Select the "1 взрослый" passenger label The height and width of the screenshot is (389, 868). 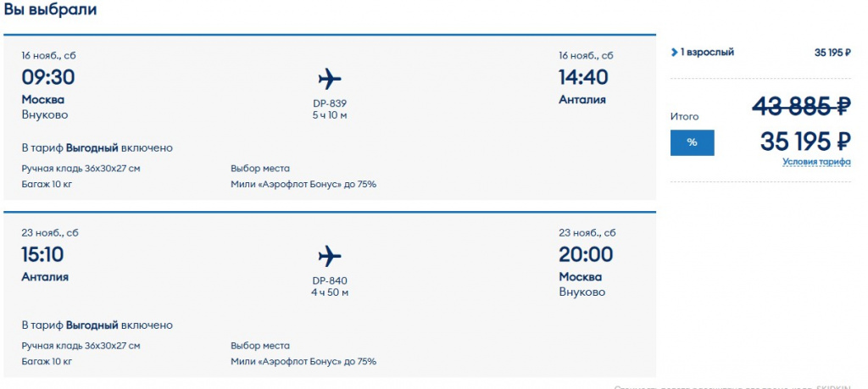click(707, 53)
